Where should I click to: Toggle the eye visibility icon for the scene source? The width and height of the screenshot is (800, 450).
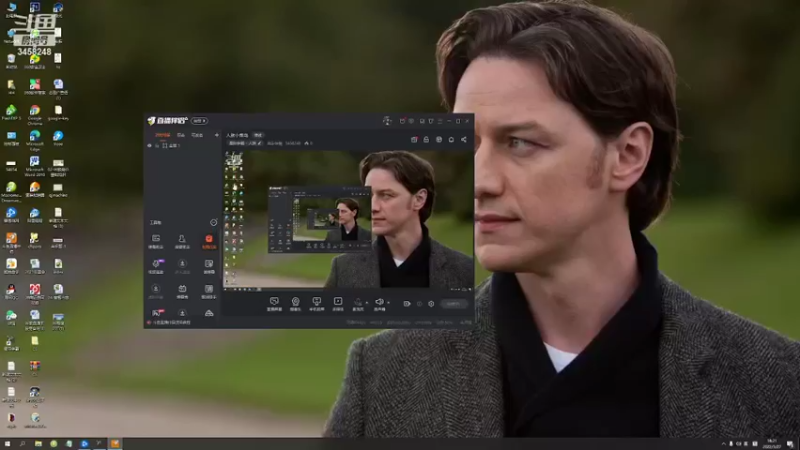point(149,145)
